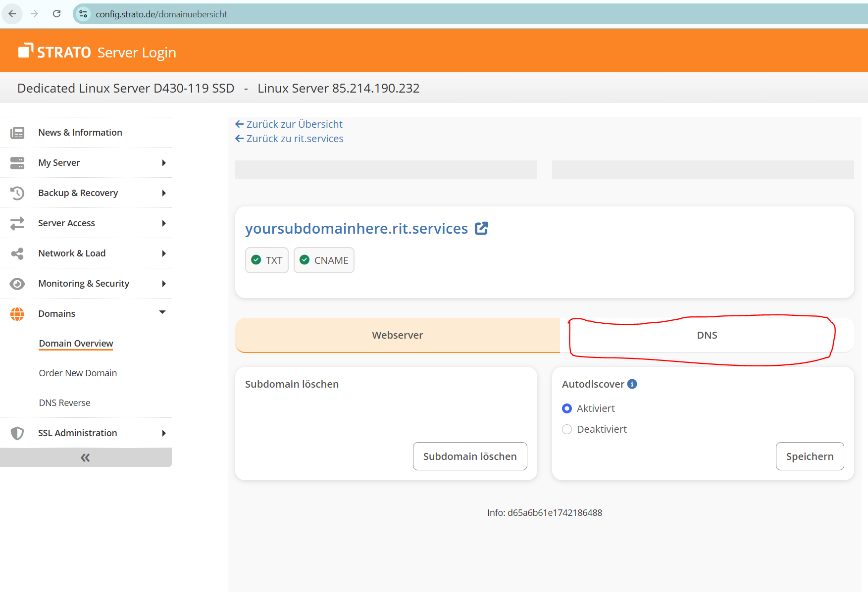Click the Network & Load share icon
868x605 pixels.
[x=17, y=253]
